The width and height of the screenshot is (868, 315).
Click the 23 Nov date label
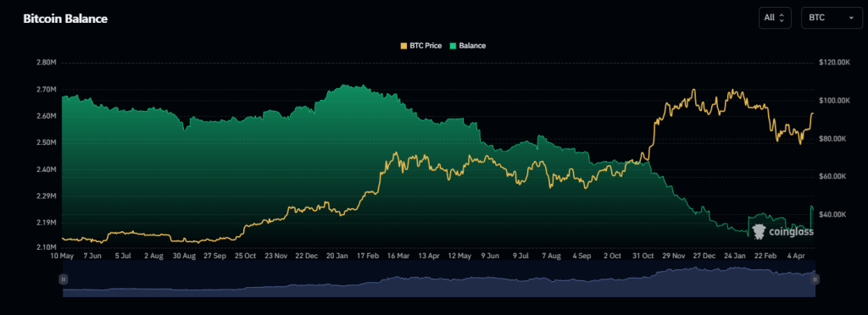[275, 257]
